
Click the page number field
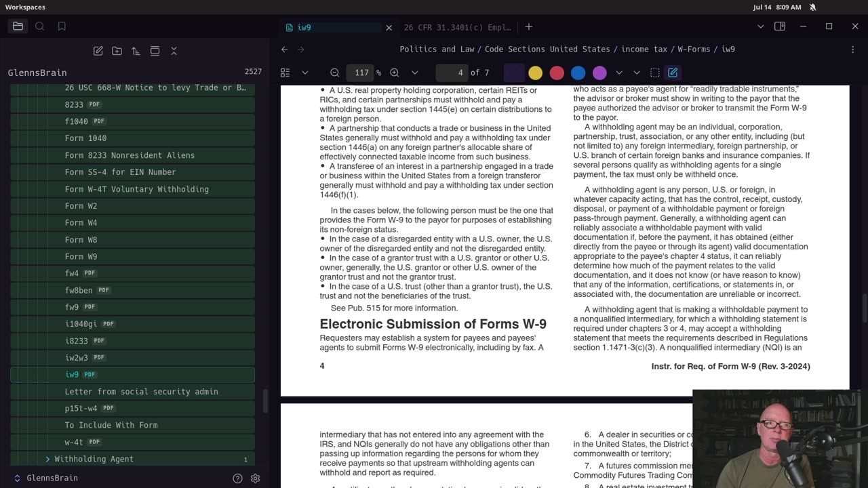tap(452, 73)
